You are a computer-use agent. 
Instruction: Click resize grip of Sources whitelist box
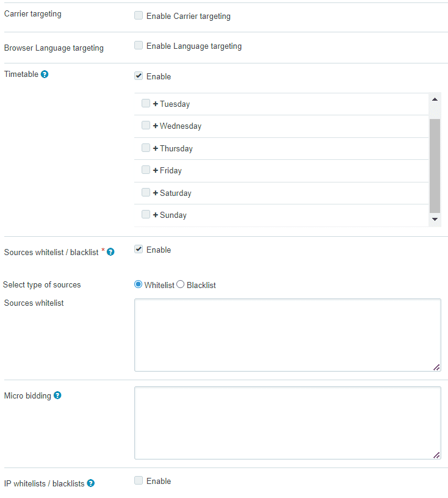(x=436, y=367)
